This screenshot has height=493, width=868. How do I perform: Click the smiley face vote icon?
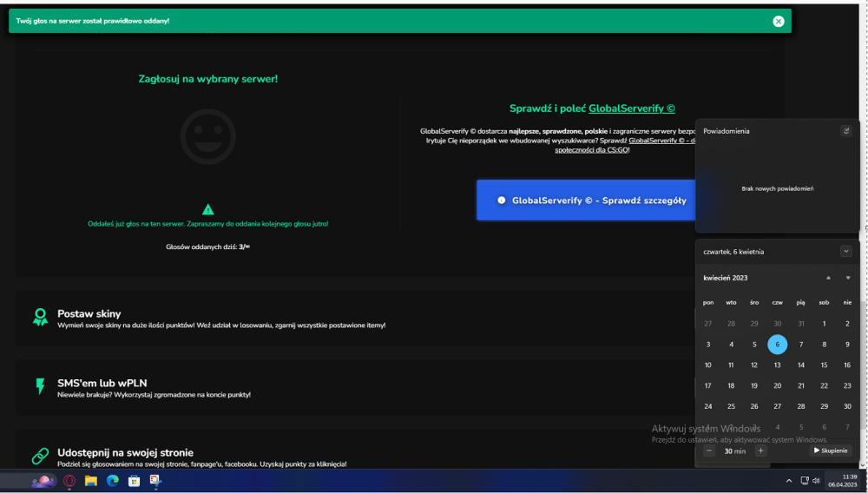(x=208, y=136)
